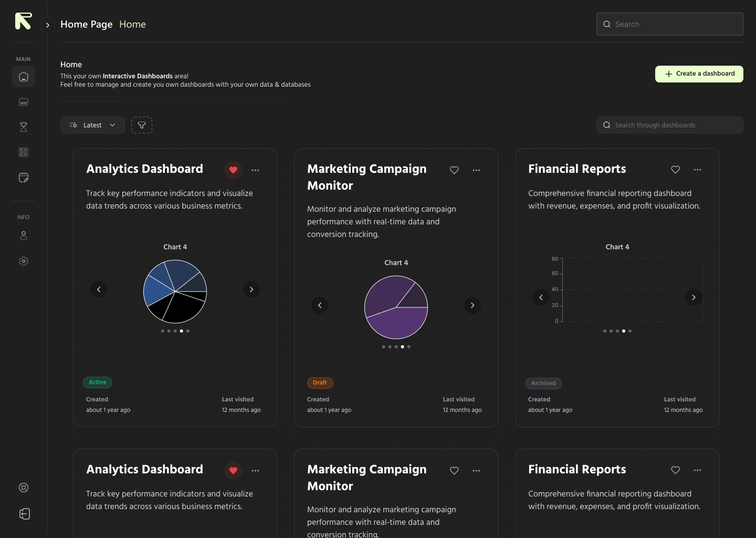Favorite the Financial Reports dashboard
This screenshot has height=538, width=756.
tap(676, 170)
